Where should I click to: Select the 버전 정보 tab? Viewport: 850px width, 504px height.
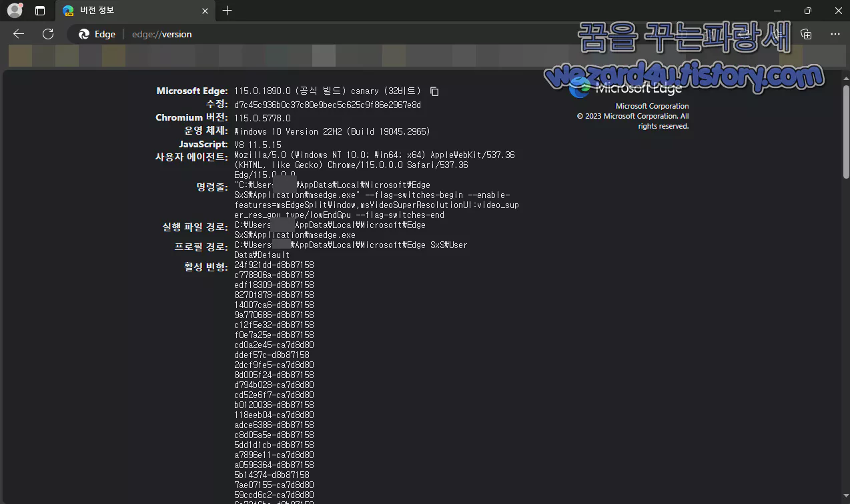tap(135, 11)
